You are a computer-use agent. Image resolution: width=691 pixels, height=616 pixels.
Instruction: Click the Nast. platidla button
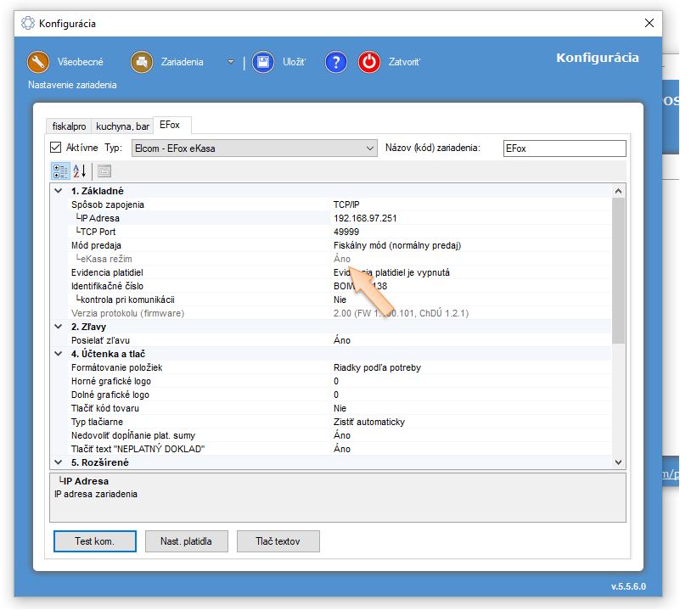(186, 541)
